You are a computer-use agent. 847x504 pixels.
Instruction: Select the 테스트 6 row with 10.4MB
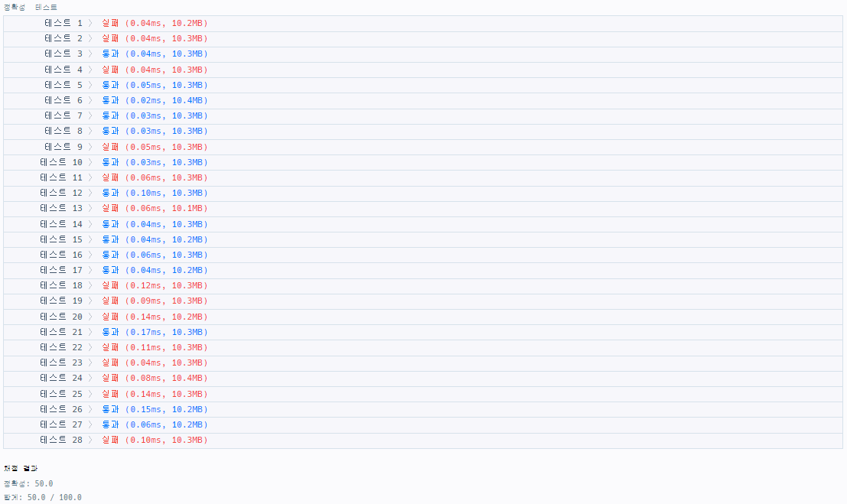(x=423, y=100)
